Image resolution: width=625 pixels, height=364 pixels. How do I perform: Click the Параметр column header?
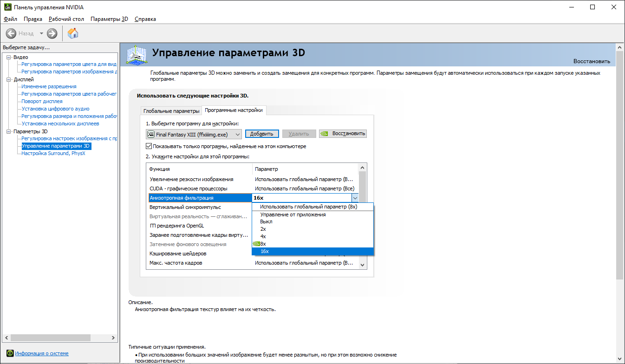point(306,169)
